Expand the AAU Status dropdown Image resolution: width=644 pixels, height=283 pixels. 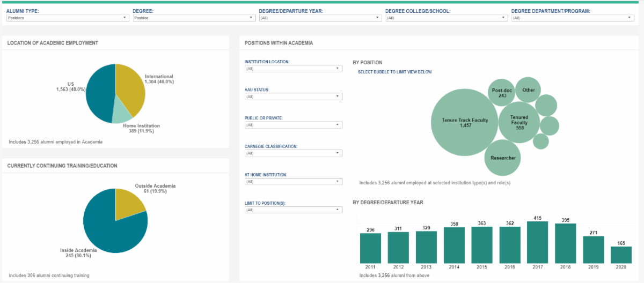[x=293, y=96]
